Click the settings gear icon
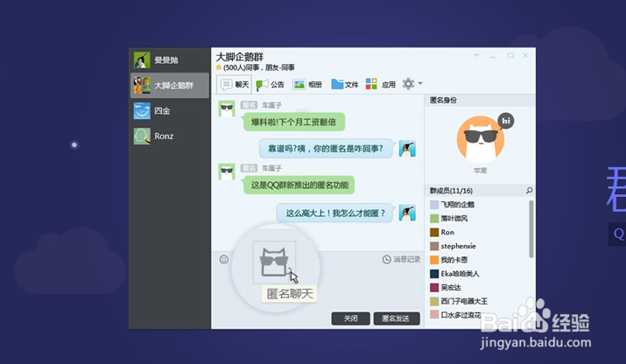626x364 pixels. point(408,84)
